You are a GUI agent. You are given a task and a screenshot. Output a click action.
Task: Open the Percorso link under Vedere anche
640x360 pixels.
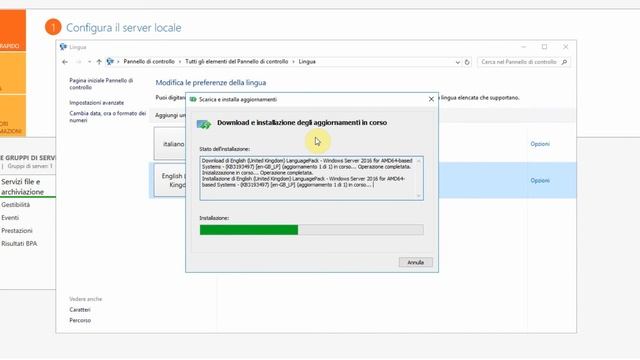tap(80, 320)
